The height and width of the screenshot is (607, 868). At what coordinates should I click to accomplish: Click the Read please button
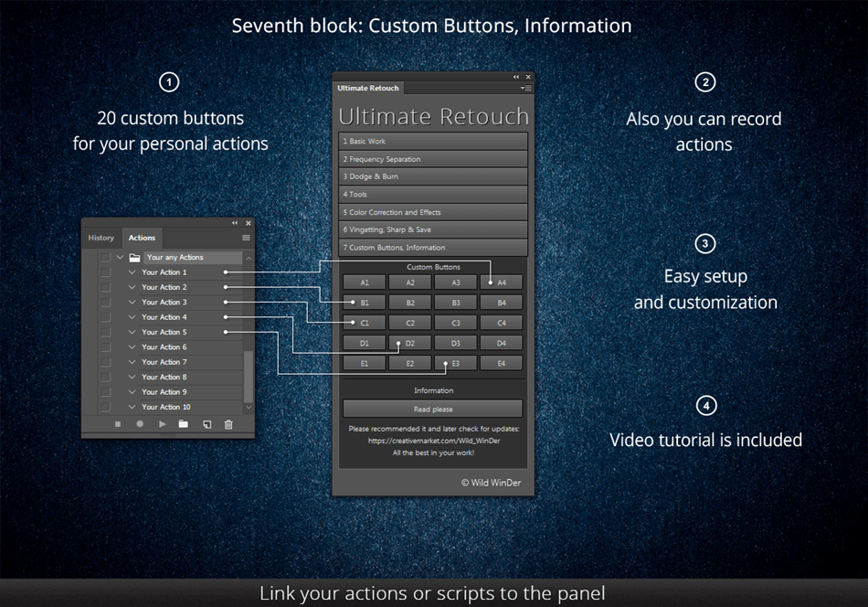point(433,410)
